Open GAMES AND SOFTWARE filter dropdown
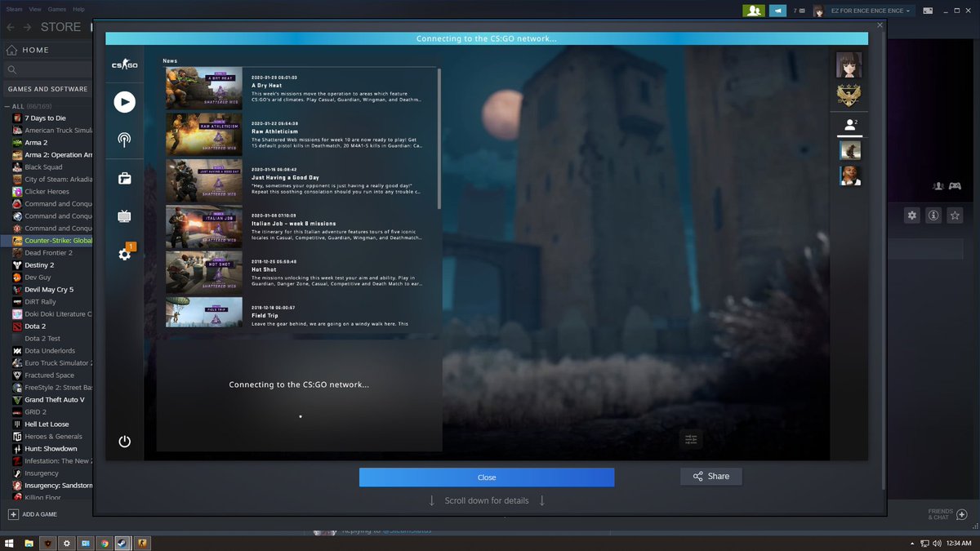The height and width of the screenshot is (551, 980). point(47,89)
